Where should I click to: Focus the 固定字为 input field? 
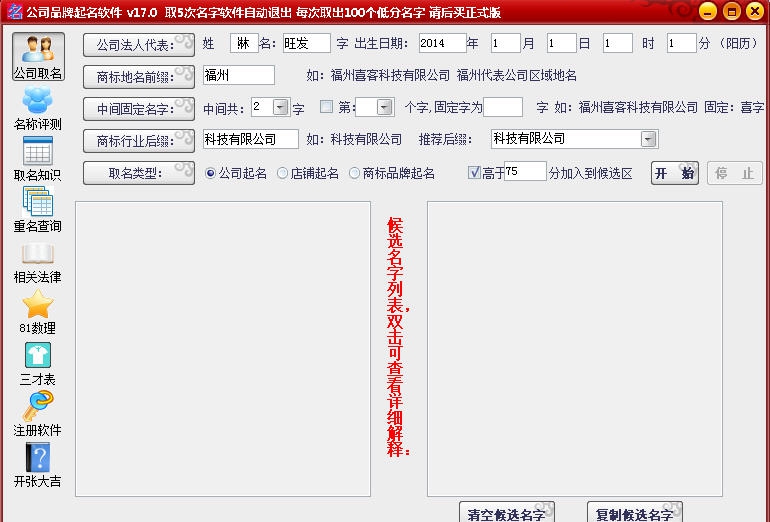coord(503,107)
